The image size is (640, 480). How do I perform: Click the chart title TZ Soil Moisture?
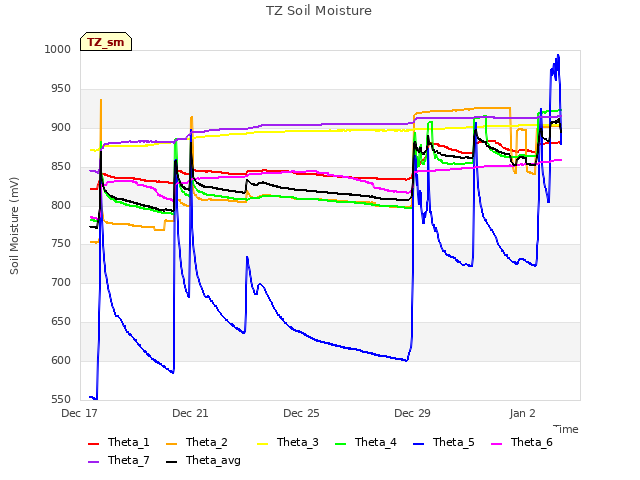tap(319, 11)
